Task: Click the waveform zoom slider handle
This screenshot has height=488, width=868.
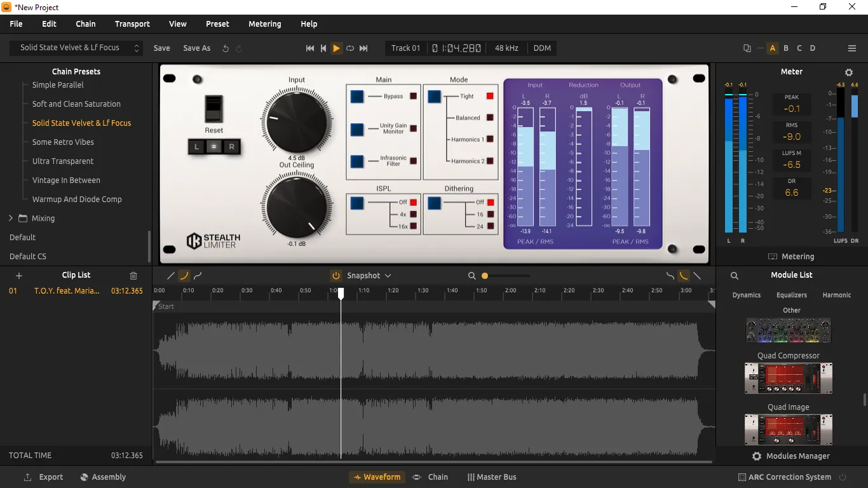Action: [x=485, y=276]
